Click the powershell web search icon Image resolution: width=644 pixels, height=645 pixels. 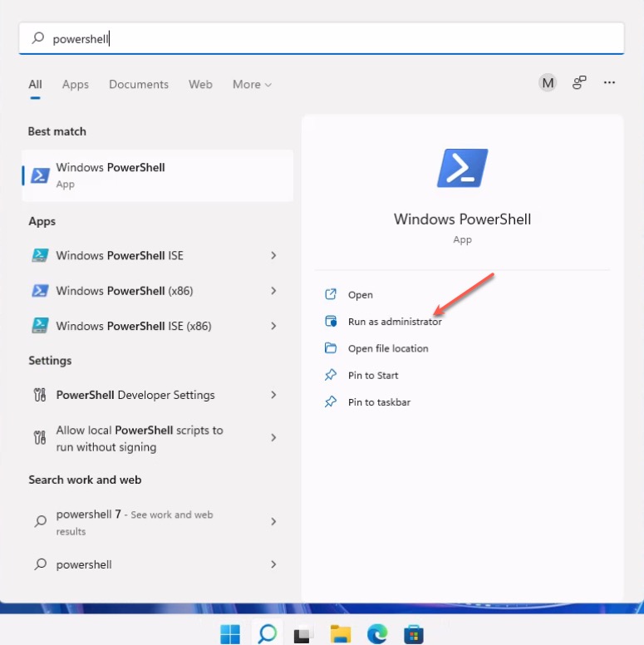(40, 564)
